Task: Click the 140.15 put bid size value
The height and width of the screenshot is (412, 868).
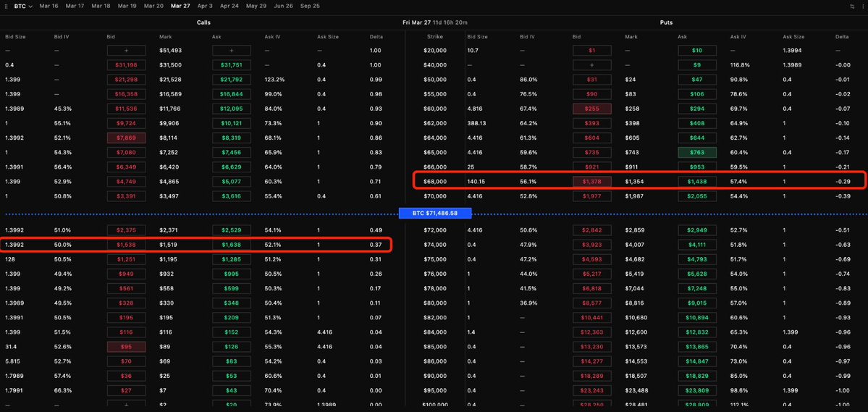Action: click(x=476, y=182)
